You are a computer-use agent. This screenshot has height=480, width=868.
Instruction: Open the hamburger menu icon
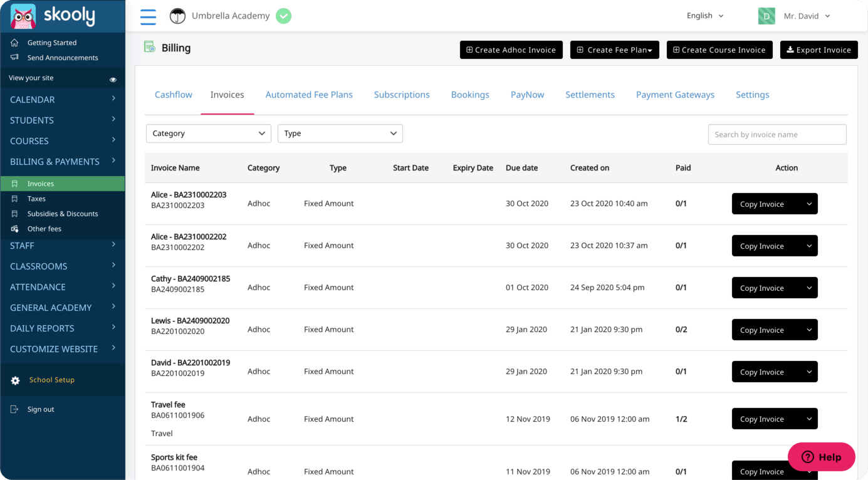coord(148,17)
